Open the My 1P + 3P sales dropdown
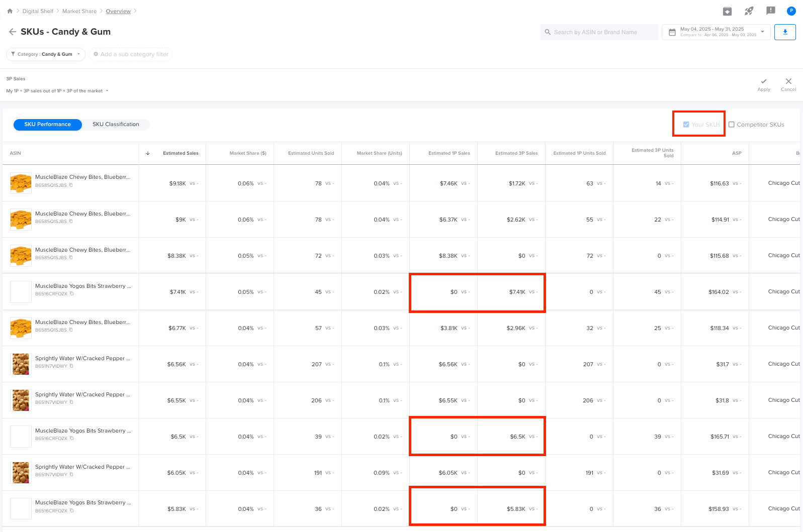Image resolution: width=803 pixels, height=532 pixels. (x=57, y=91)
